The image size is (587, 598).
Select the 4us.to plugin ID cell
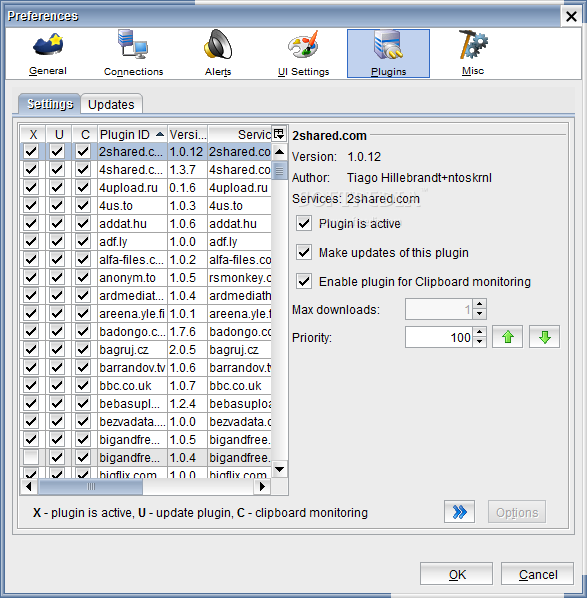point(132,206)
